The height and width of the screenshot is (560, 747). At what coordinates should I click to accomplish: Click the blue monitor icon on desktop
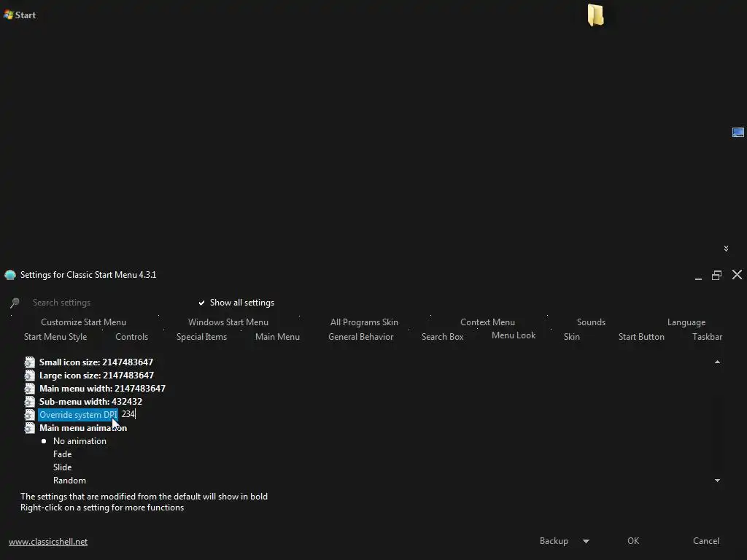coord(738,133)
